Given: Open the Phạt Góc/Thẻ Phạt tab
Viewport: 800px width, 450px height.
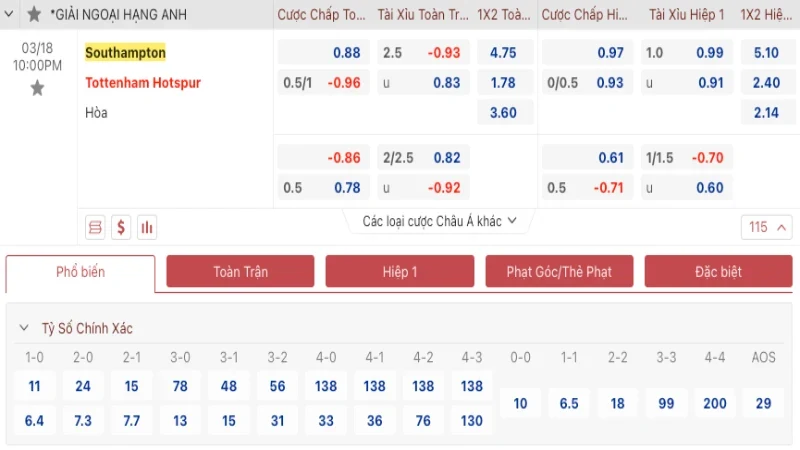Looking at the screenshot, I should tap(559, 271).
